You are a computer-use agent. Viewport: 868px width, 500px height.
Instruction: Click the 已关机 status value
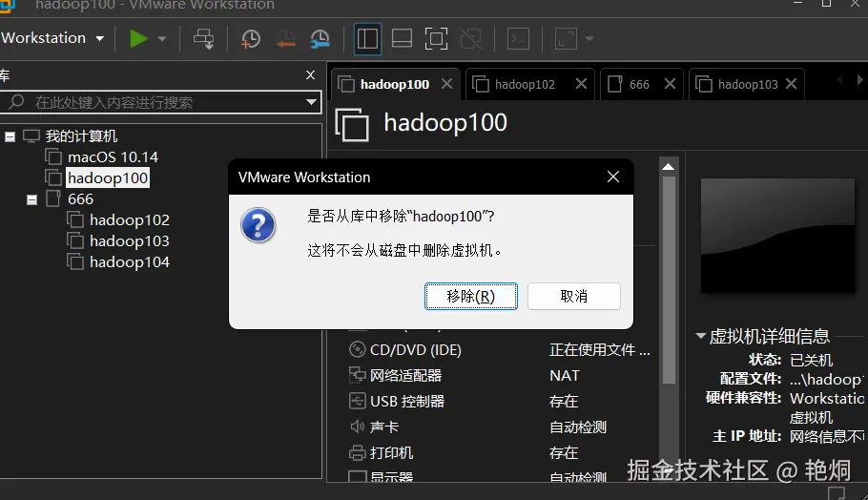point(811,360)
